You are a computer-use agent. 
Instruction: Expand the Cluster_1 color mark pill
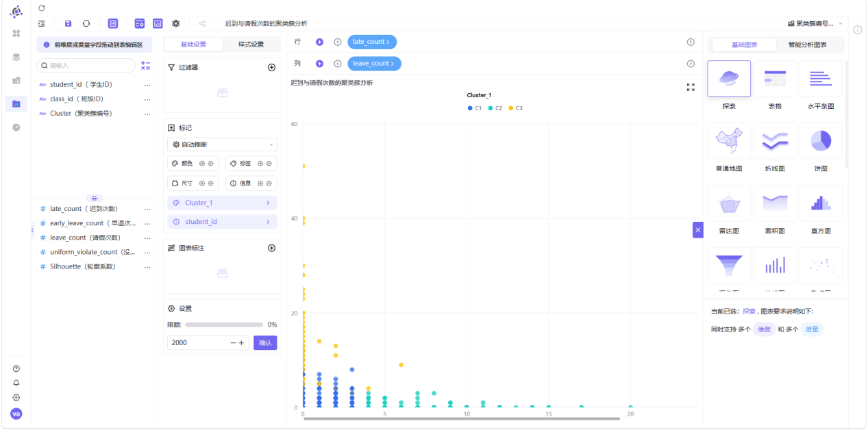click(222, 203)
